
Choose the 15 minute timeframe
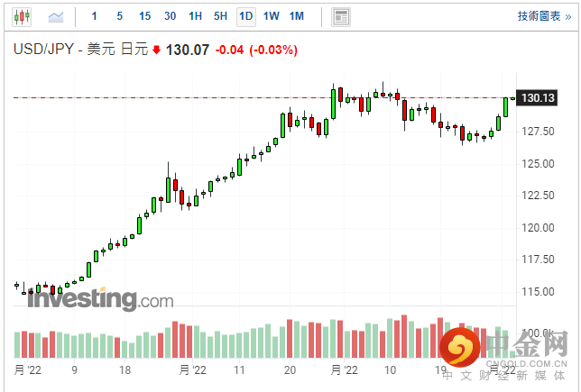(144, 16)
